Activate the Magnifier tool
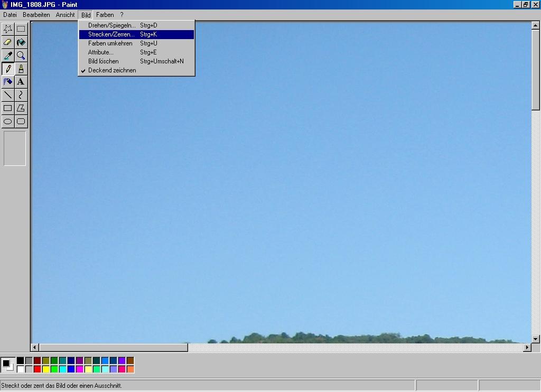The height and width of the screenshot is (392, 541). click(x=21, y=55)
